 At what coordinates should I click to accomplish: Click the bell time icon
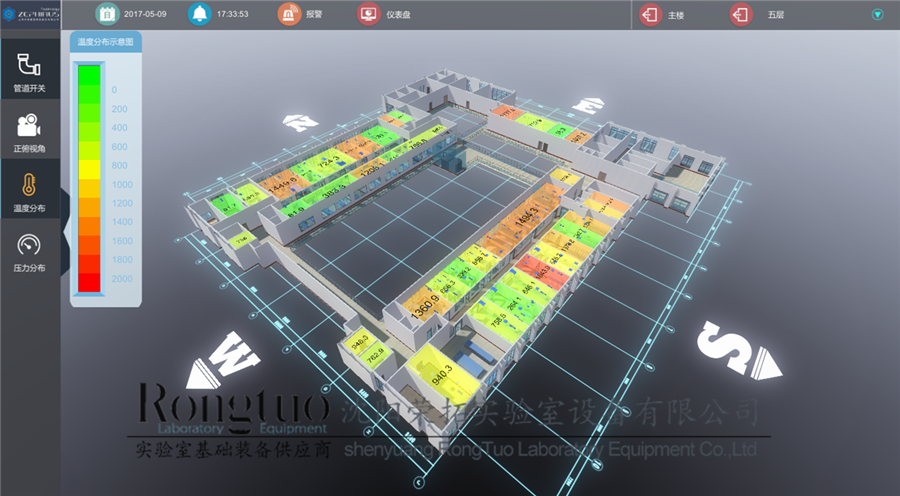point(200,15)
